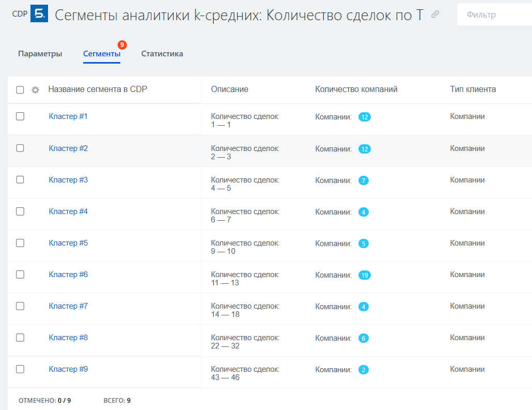532x410 pixels.
Task: Click description Количество сделок: 14 — 18
Action: [x=245, y=310]
